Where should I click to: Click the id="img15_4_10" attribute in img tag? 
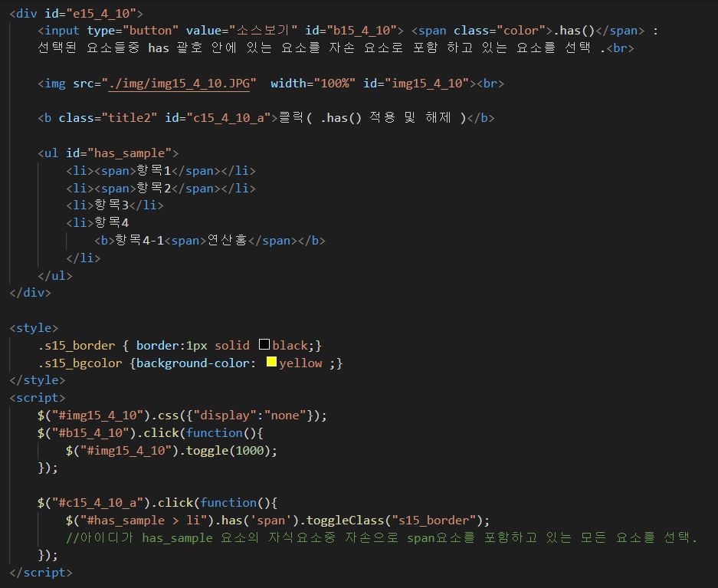point(416,84)
